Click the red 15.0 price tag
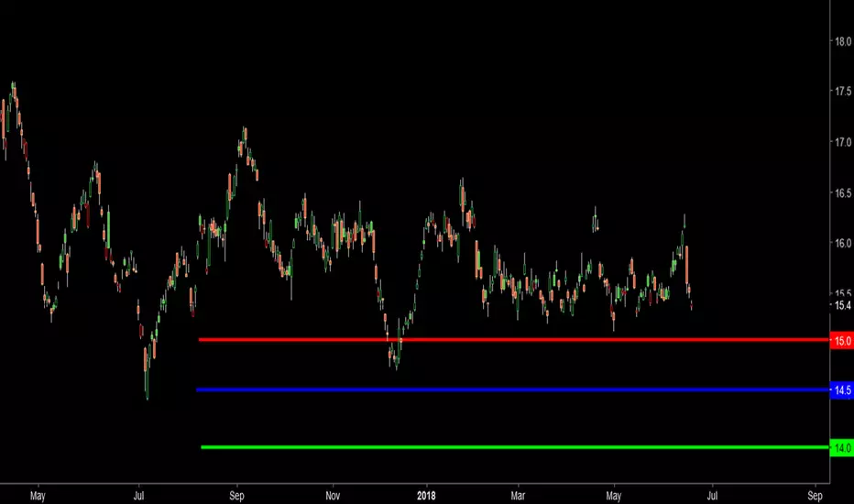The image size is (854, 504). 841,341
